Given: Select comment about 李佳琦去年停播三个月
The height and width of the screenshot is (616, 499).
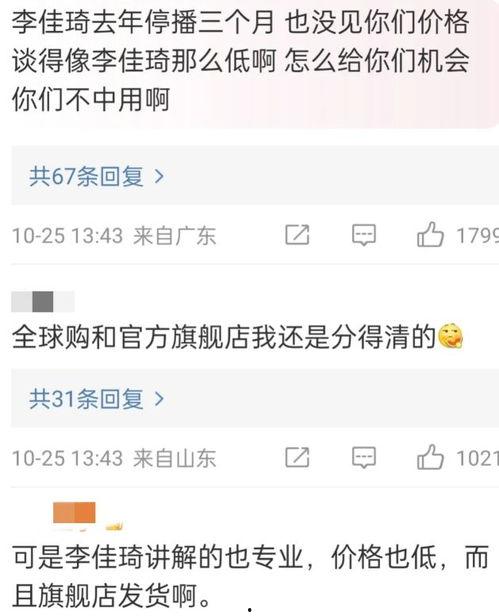Looking at the screenshot, I should pos(240,60).
